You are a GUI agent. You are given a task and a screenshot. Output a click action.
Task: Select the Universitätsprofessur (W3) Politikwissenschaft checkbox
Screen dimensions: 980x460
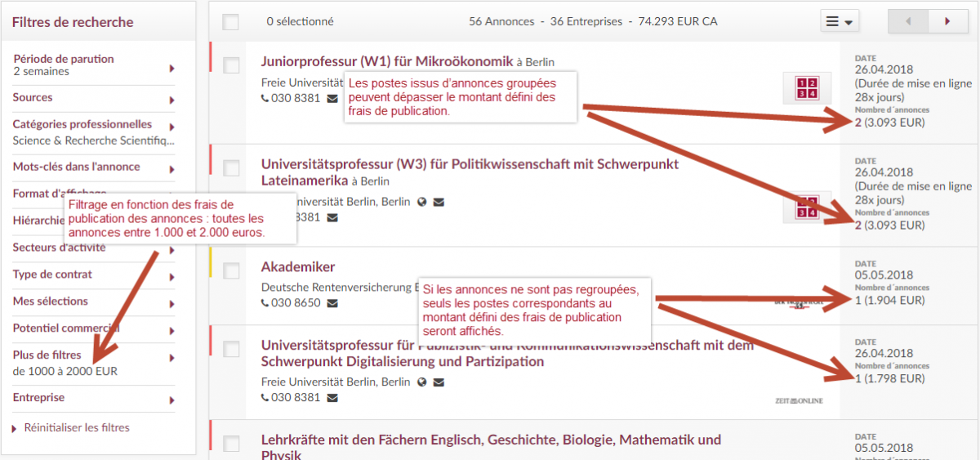(x=231, y=167)
